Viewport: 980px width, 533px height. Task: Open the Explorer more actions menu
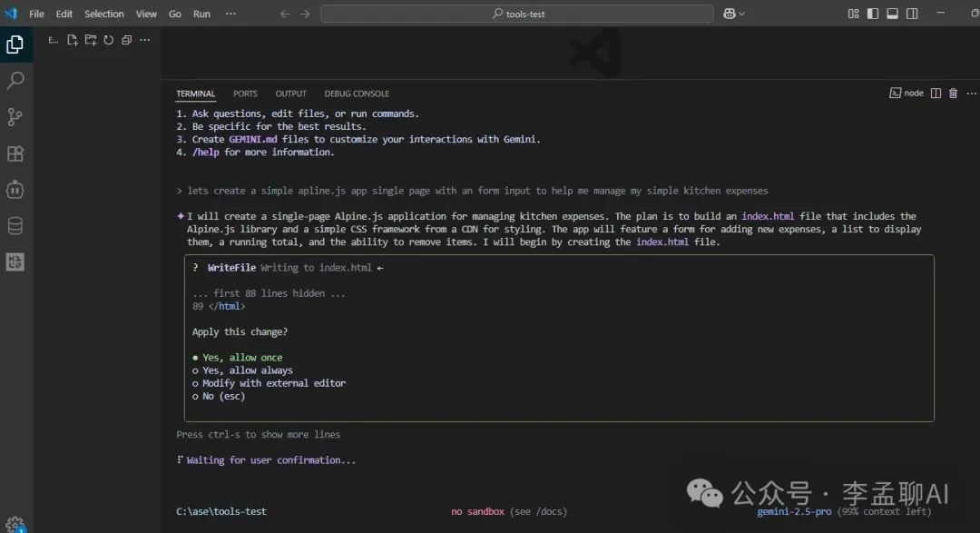pos(144,39)
